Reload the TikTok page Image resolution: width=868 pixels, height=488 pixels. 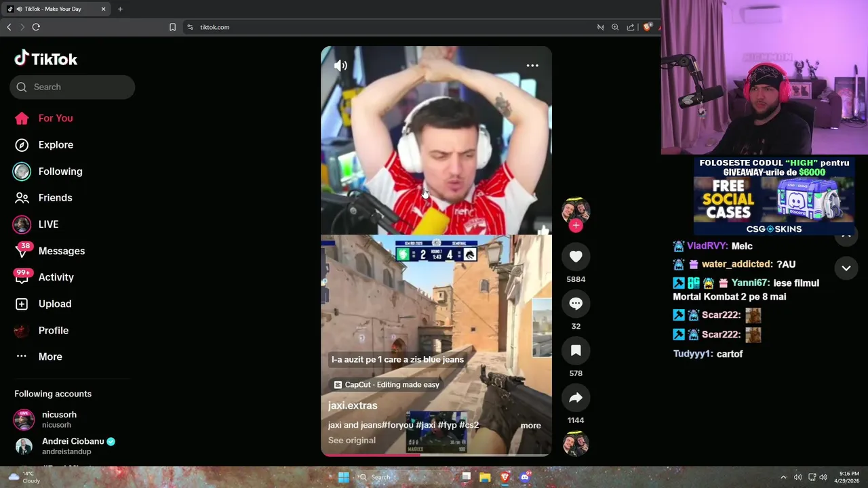click(36, 27)
